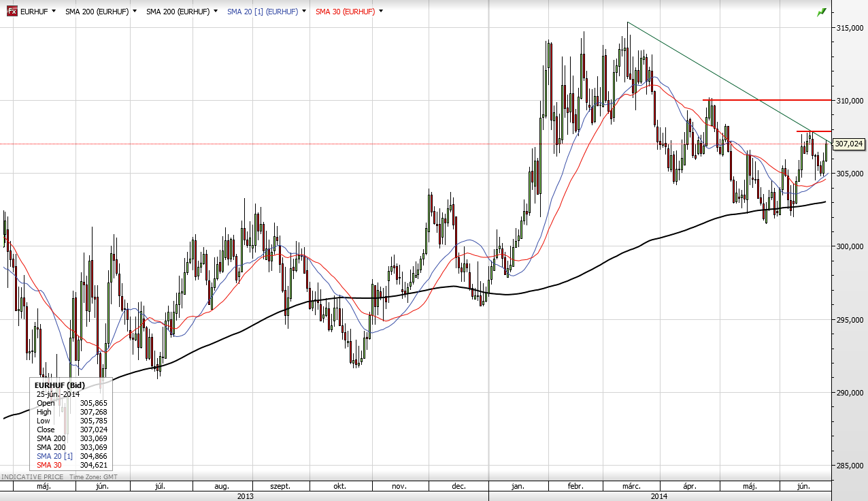Click the 295,000 price axis label
The height and width of the screenshot is (501, 868).
pyautogui.click(x=850, y=319)
